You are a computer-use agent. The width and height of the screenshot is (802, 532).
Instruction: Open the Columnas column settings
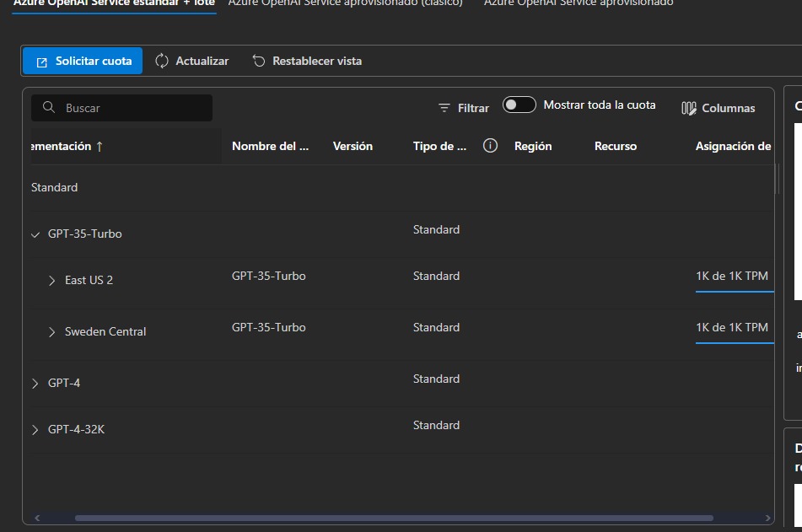[719, 108]
